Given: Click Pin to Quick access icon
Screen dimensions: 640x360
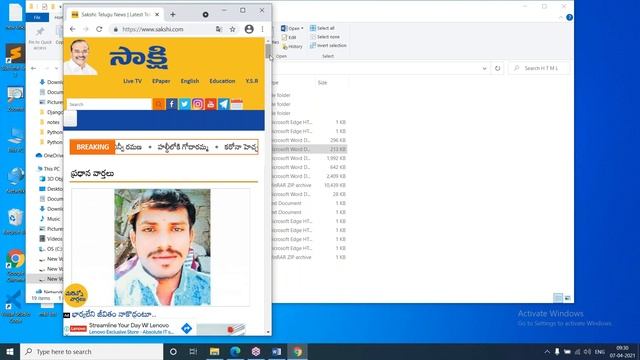Looking at the screenshot, I should [40, 32].
